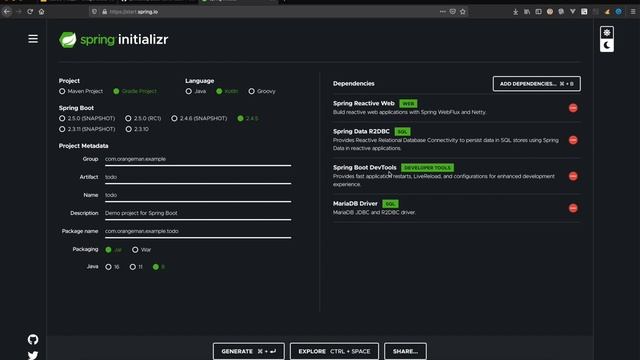Open the browser downloads panel
640x360 pixels.
(x=516, y=12)
